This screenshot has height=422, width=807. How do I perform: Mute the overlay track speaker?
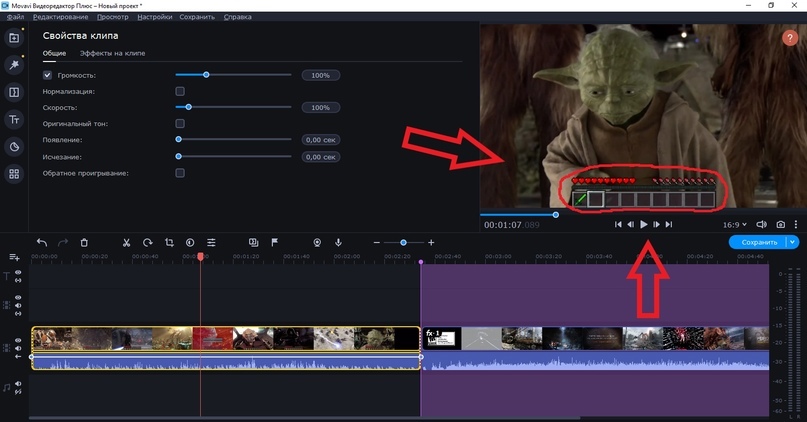pyautogui.click(x=18, y=305)
